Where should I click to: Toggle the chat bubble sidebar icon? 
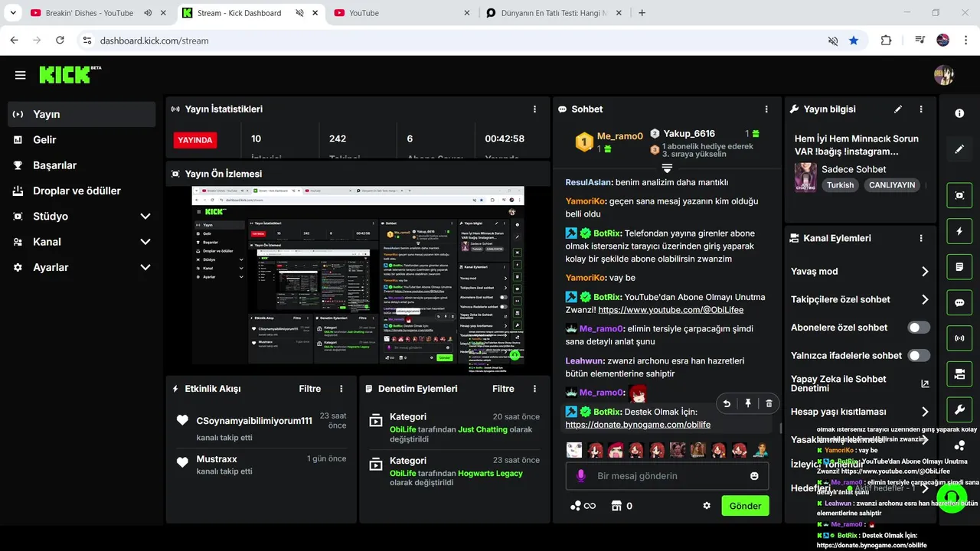(x=959, y=302)
